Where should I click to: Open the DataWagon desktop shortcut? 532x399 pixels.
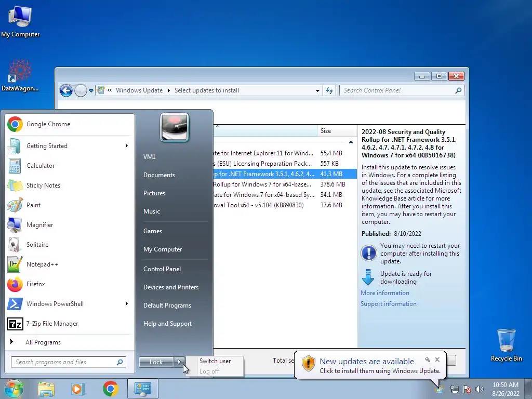(20, 75)
